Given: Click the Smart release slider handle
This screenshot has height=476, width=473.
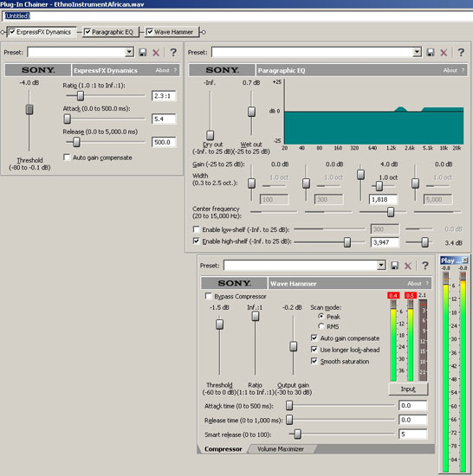Looking at the screenshot, I should [x=298, y=434].
